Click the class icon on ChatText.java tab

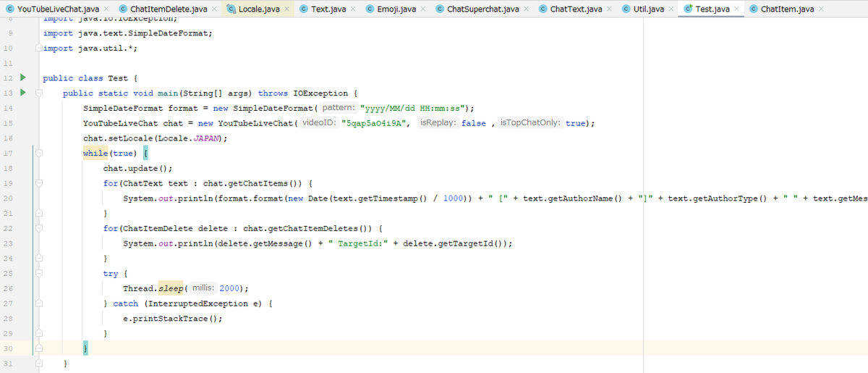(x=543, y=9)
